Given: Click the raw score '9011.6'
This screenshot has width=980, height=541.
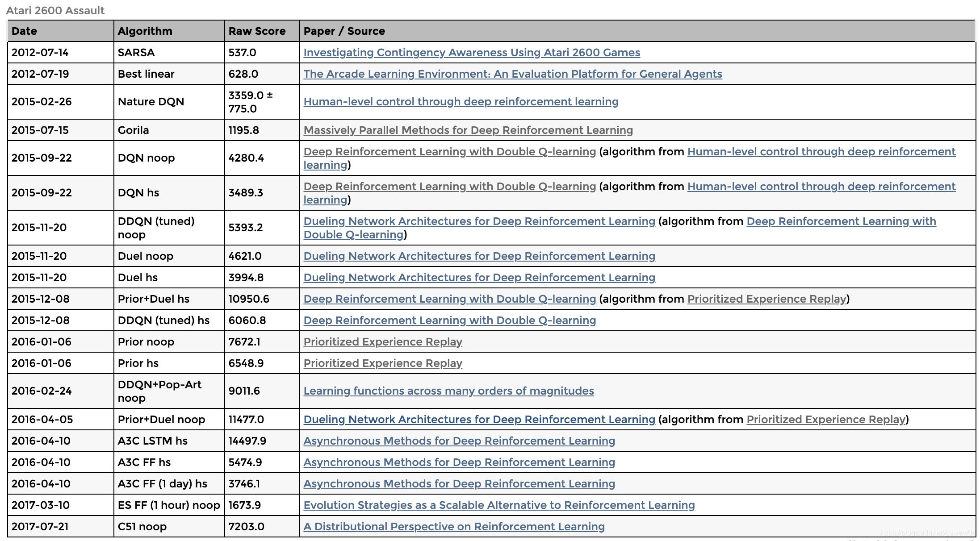Looking at the screenshot, I should [244, 391].
